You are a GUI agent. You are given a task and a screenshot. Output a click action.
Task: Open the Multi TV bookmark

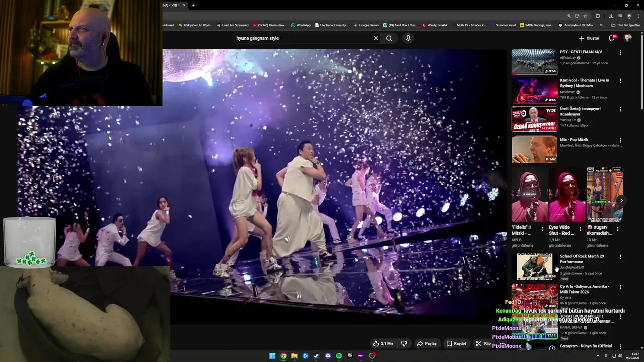(x=469, y=25)
